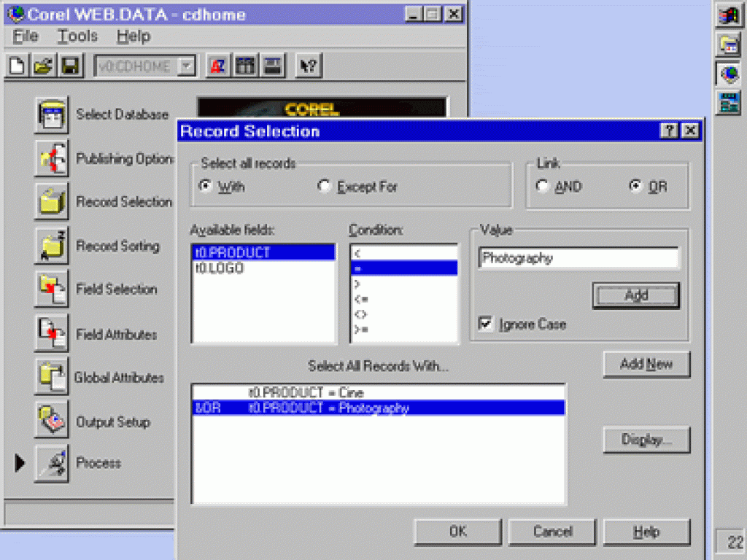This screenshot has width=747, height=560.
Task: Click the Value text field
Action: (x=578, y=258)
